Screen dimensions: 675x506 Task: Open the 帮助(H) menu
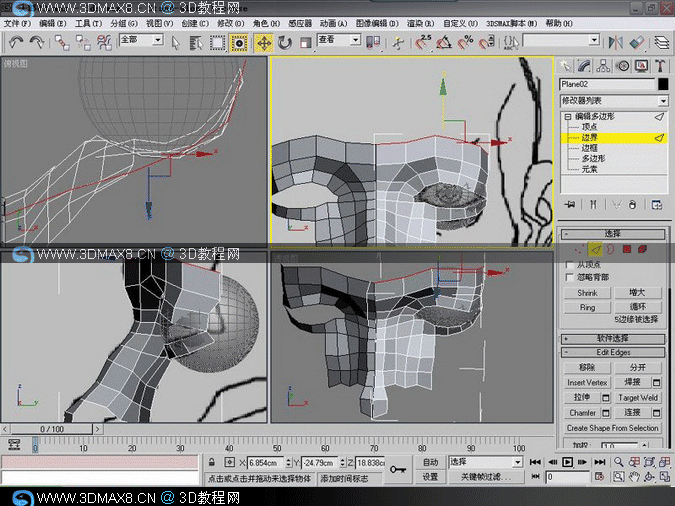coord(559,23)
